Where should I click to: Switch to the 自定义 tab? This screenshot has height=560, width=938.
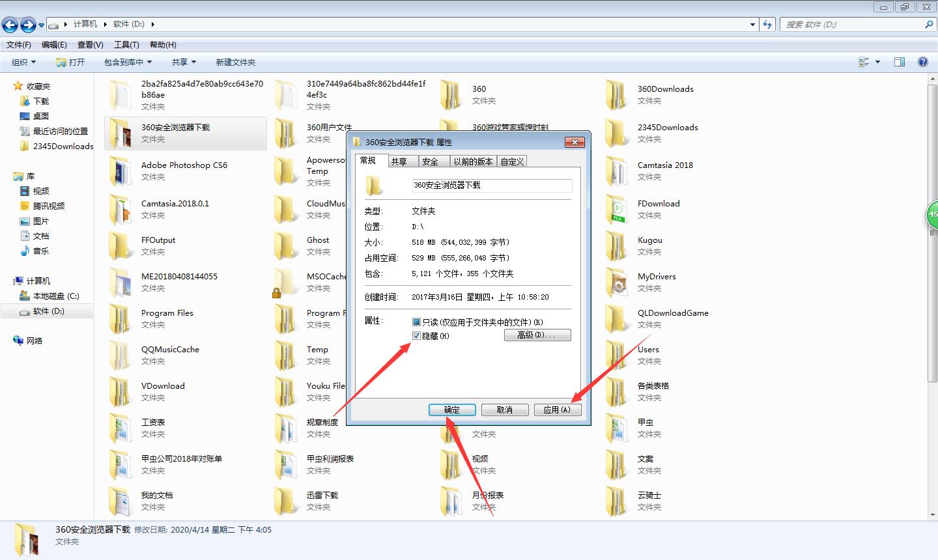(512, 161)
